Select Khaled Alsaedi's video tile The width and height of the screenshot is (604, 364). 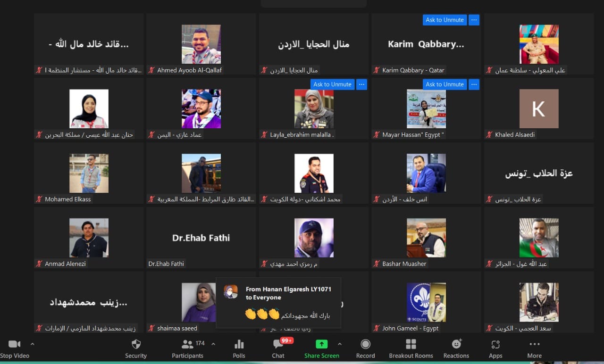[538, 109]
